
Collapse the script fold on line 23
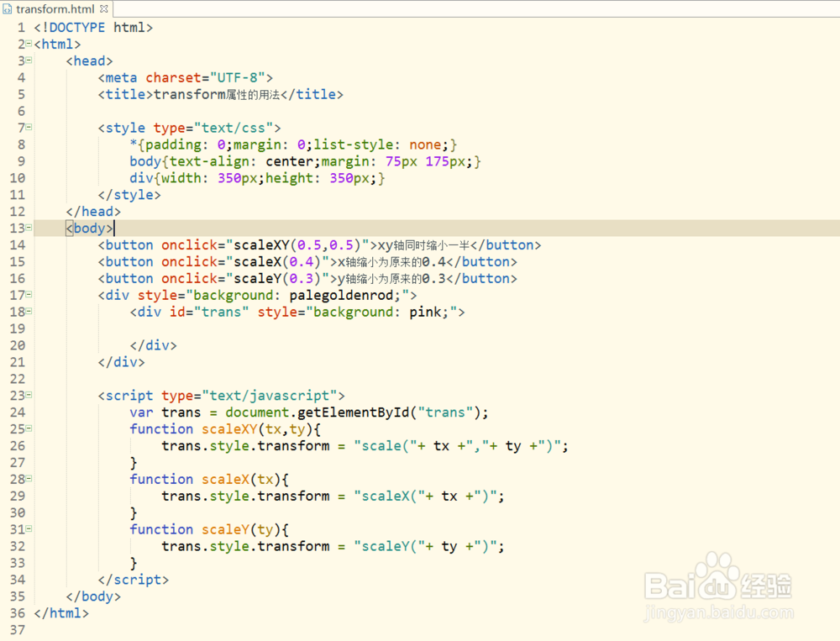click(x=29, y=395)
